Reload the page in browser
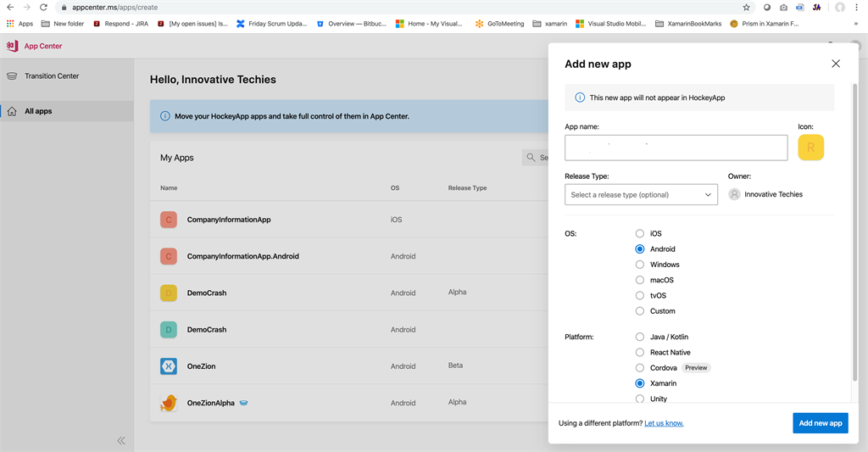868x452 pixels. (43, 7)
